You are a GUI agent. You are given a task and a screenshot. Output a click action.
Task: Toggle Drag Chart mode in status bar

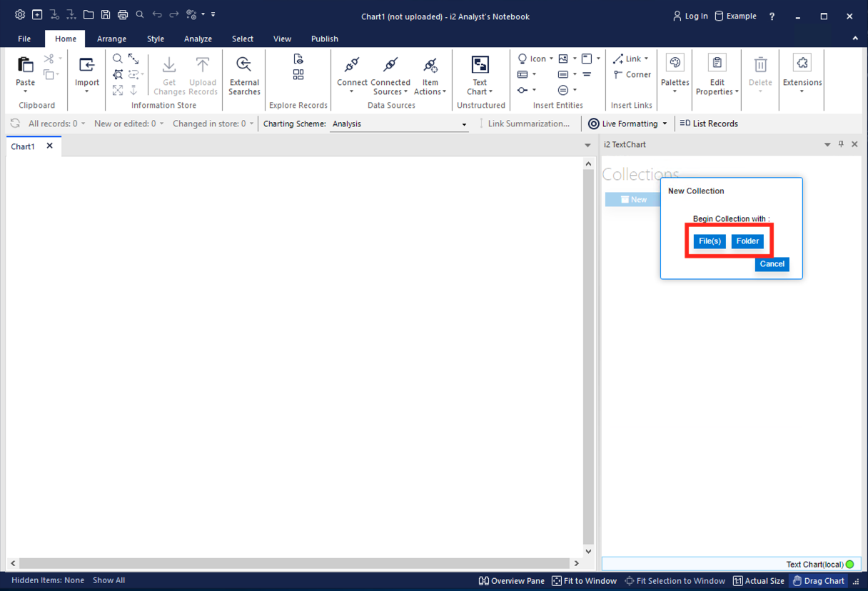(x=818, y=581)
